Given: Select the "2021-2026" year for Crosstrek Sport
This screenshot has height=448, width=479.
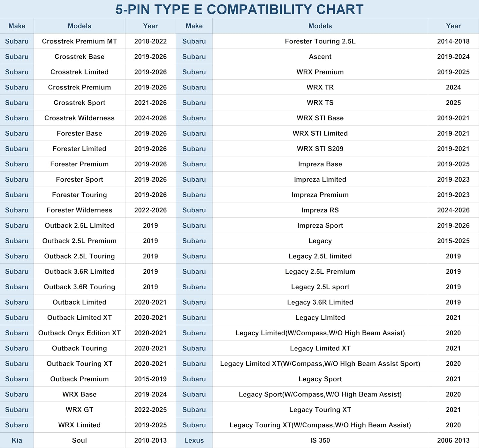Looking at the screenshot, I should point(150,103).
